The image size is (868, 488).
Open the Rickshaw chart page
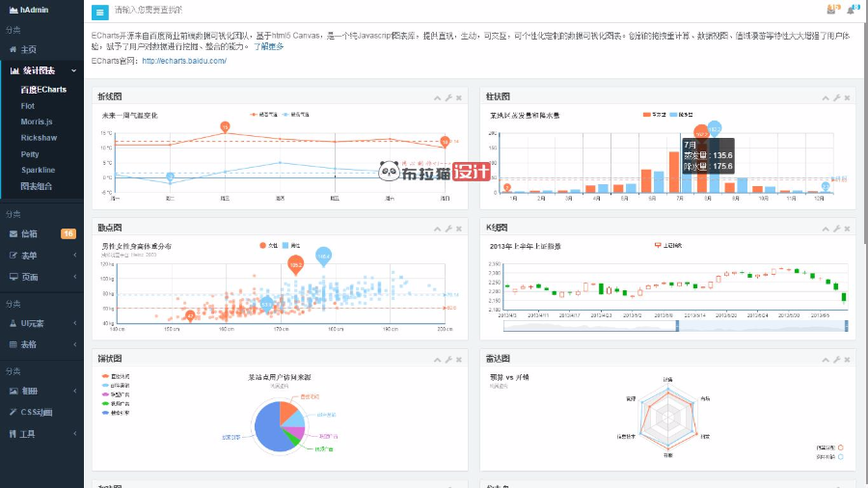pyautogui.click(x=39, y=138)
